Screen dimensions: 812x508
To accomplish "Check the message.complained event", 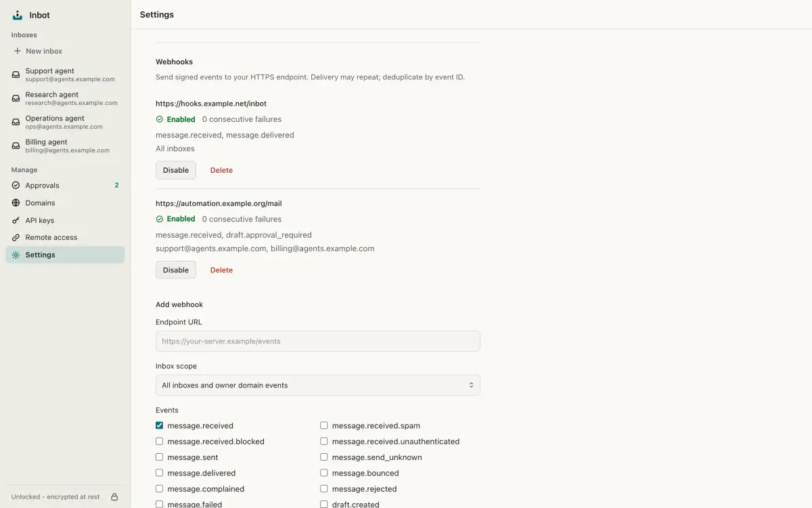I will 160,488.
